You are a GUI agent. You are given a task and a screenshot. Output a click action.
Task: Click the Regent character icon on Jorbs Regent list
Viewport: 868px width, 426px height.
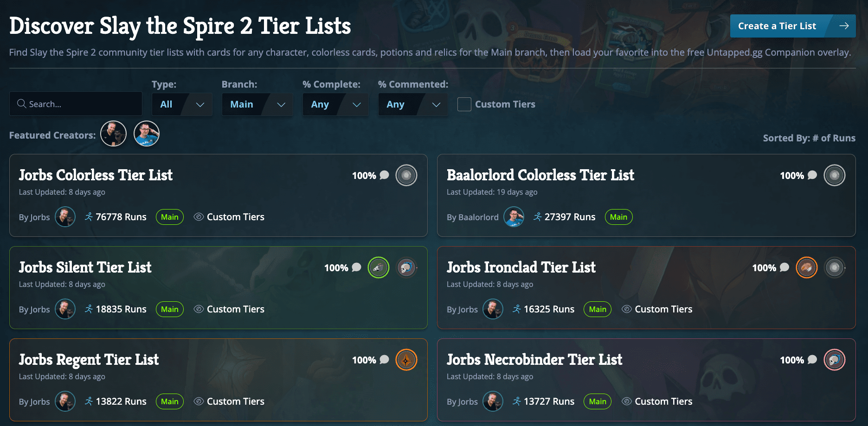click(406, 360)
